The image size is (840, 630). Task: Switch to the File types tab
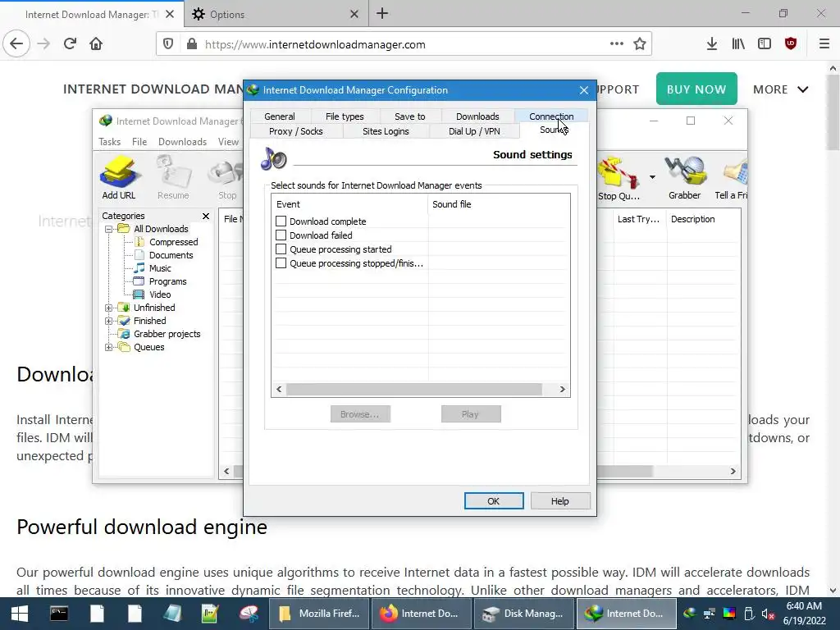pos(345,116)
